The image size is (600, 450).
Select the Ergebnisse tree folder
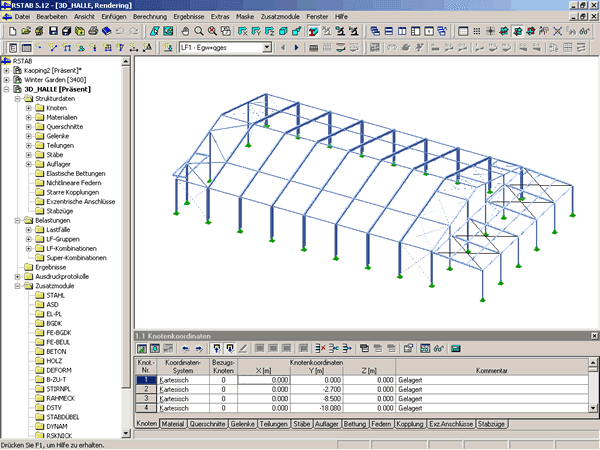(51, 267)
